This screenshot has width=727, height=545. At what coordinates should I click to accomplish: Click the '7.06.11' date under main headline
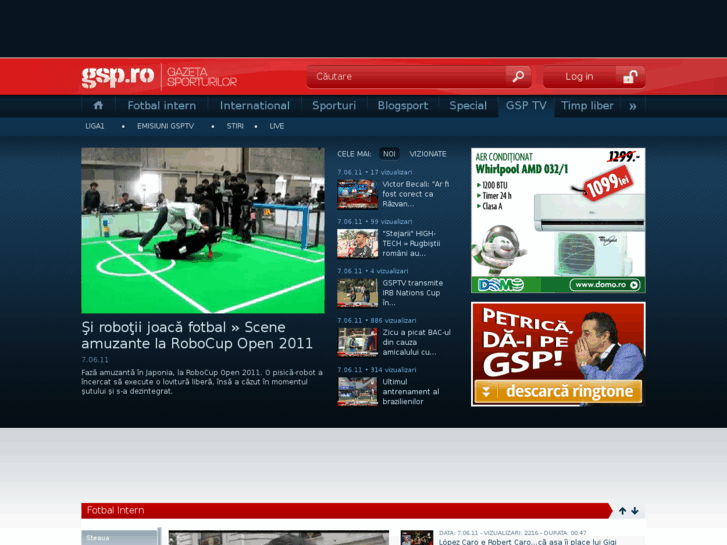[x=95, y=360]
